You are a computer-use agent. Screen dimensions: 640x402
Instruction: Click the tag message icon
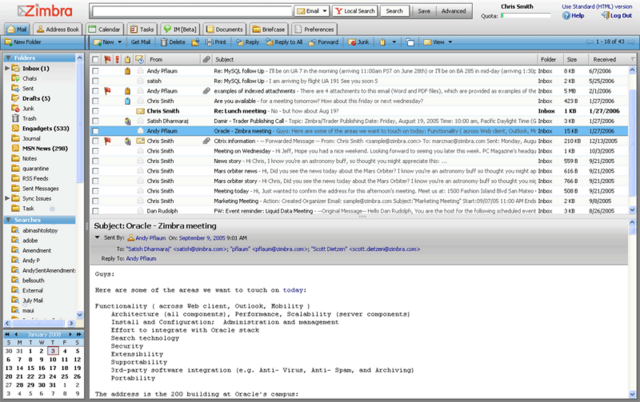(382, 42)
